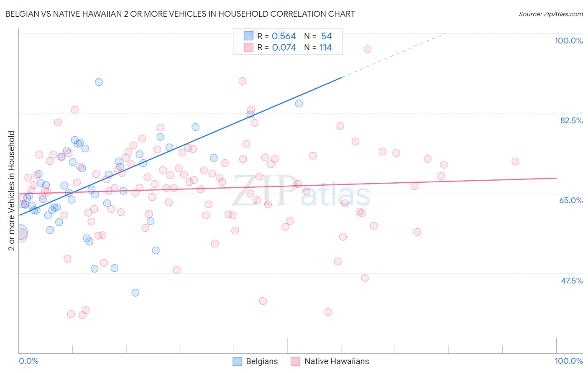
Task: Click the 100.0% y-axis label
Action: 568,41
